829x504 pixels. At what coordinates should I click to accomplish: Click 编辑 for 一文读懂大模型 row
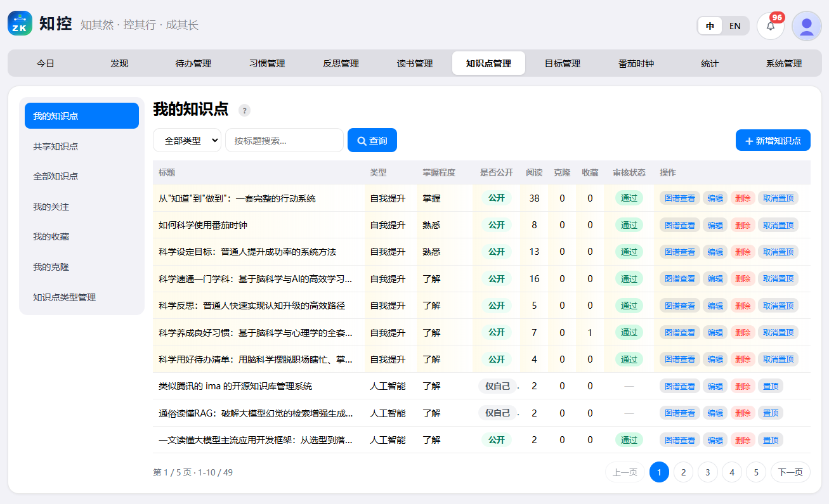coord(715,440)
